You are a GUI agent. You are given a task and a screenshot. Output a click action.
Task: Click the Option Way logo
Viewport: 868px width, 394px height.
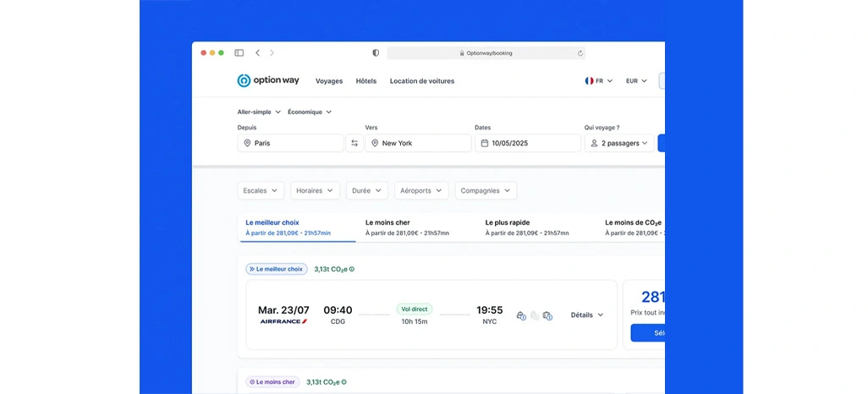click(x=268, y=80)
